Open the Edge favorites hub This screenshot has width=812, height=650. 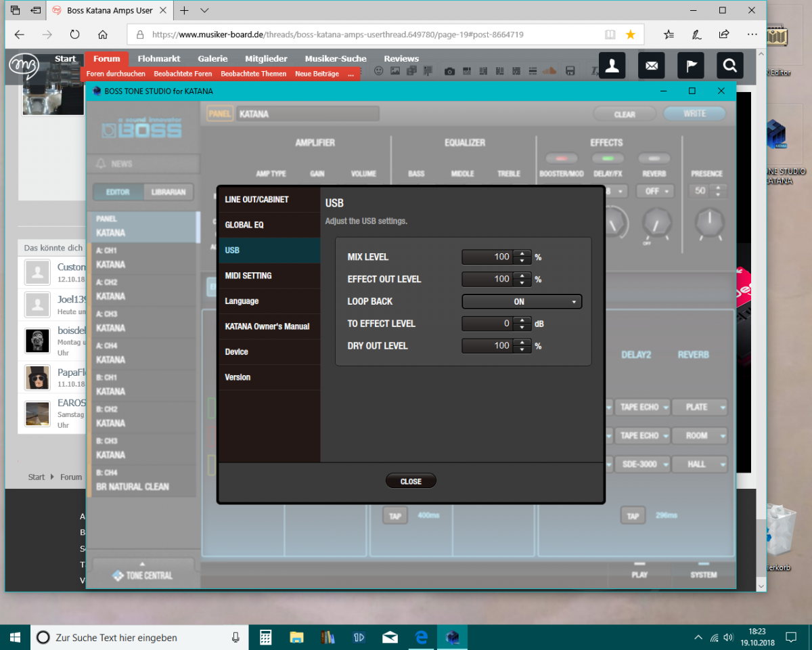point(669,35)
